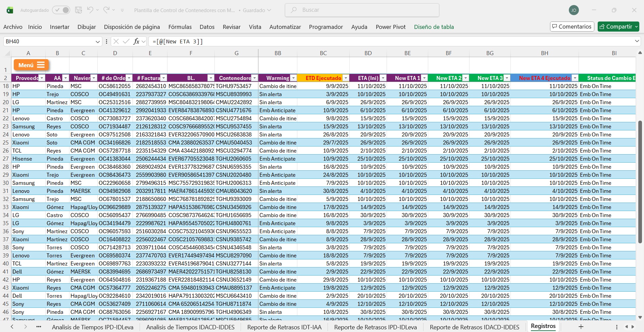Expand the Guardado status dropdown

pyautogui.click(x=268, y=10)
